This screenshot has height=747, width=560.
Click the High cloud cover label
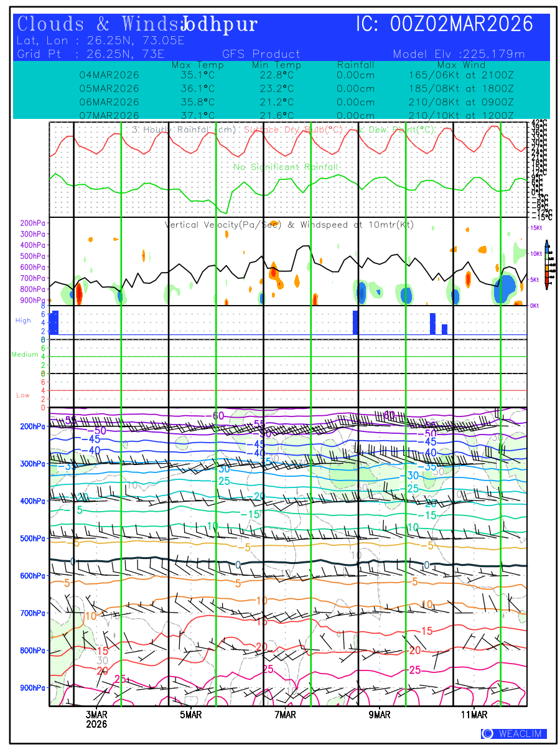coord(23,320)
